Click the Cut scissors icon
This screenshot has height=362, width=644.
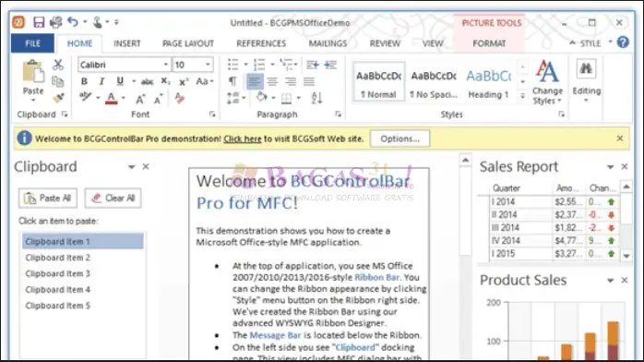pyautogui.click(x=58, y=65)
